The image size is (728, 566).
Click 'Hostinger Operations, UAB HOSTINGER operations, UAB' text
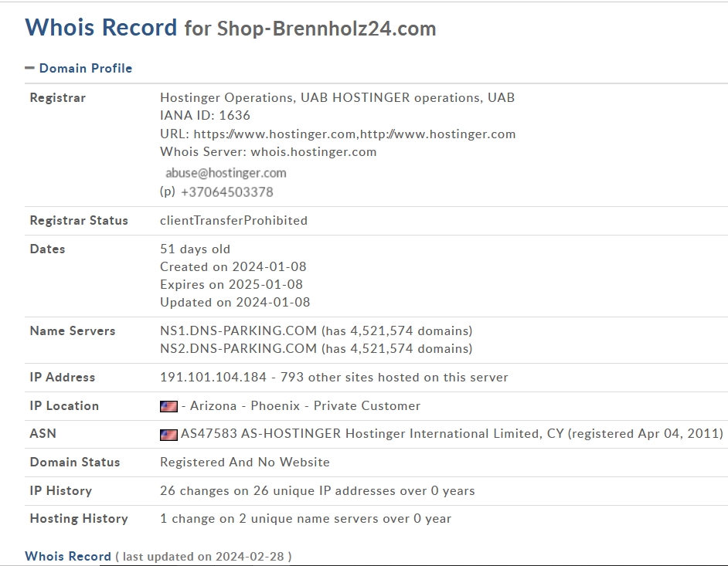click(x=338, y=98)
